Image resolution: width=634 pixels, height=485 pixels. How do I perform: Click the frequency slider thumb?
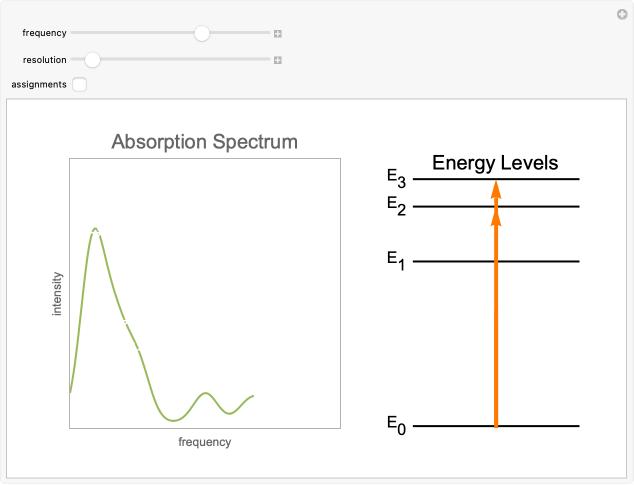click(202, 33)
